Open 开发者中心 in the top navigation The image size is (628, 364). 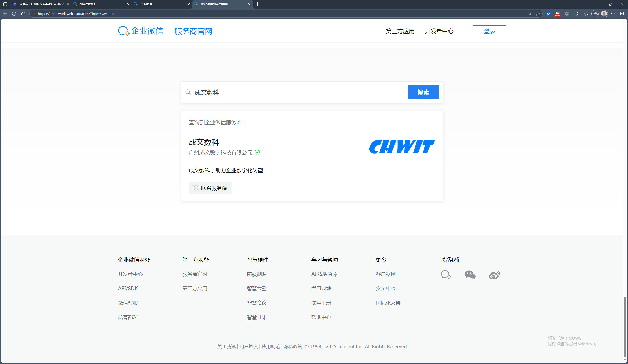point(439,31)
